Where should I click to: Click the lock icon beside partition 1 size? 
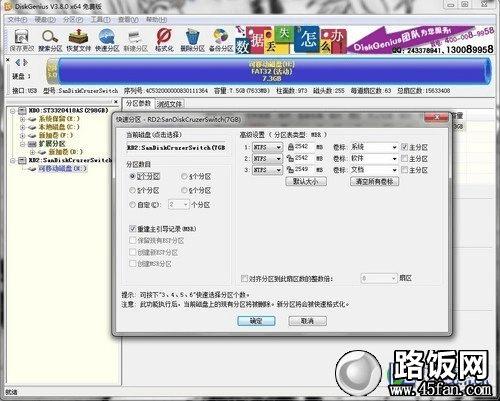coord(291,147)
